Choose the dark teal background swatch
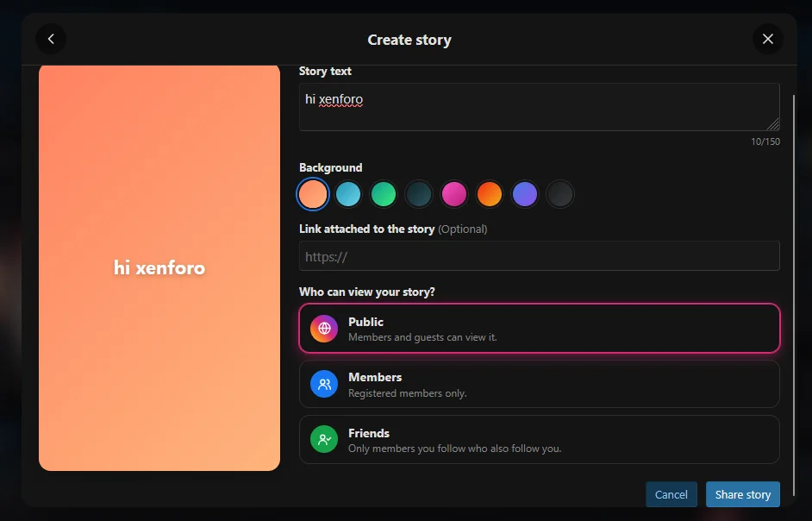 (x=418, y=194)
